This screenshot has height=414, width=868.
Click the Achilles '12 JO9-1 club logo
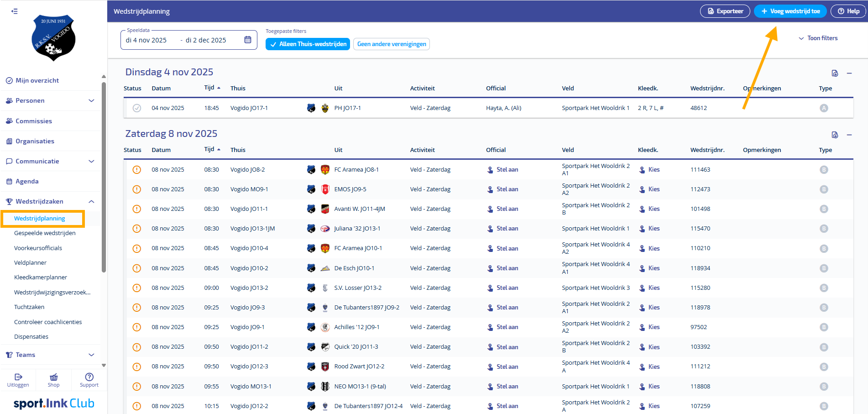click(325, 327)
